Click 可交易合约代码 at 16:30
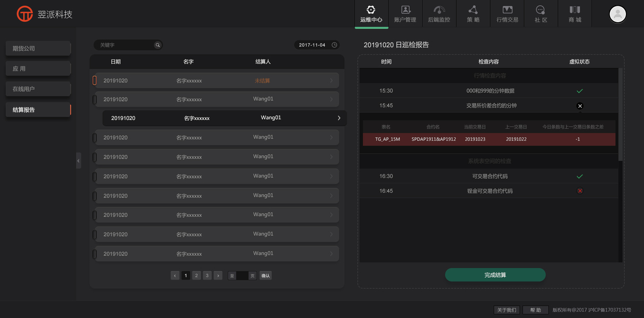The image size is (644, 318). tap(490, 176)
